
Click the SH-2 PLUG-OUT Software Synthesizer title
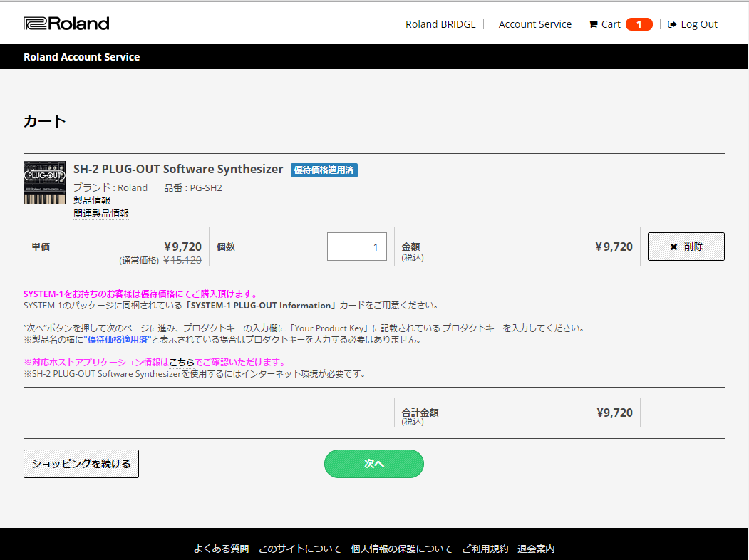[x=178, y=169]
